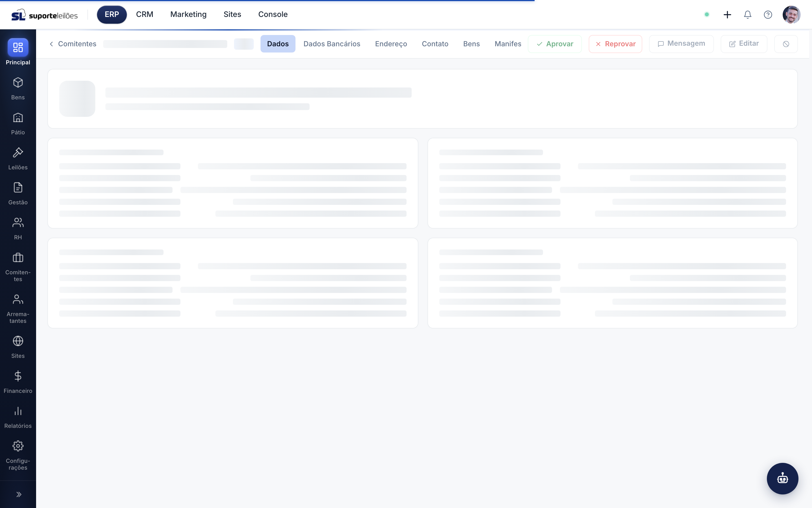Viewport: 812px width, 508px height.
Task: Open the Principal dashboard icon
Action: 18,47
